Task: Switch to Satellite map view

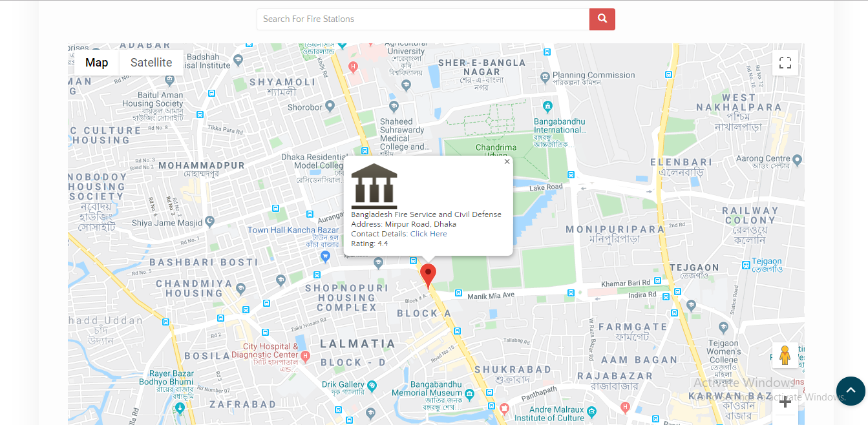Action: (x=151, y=63)
